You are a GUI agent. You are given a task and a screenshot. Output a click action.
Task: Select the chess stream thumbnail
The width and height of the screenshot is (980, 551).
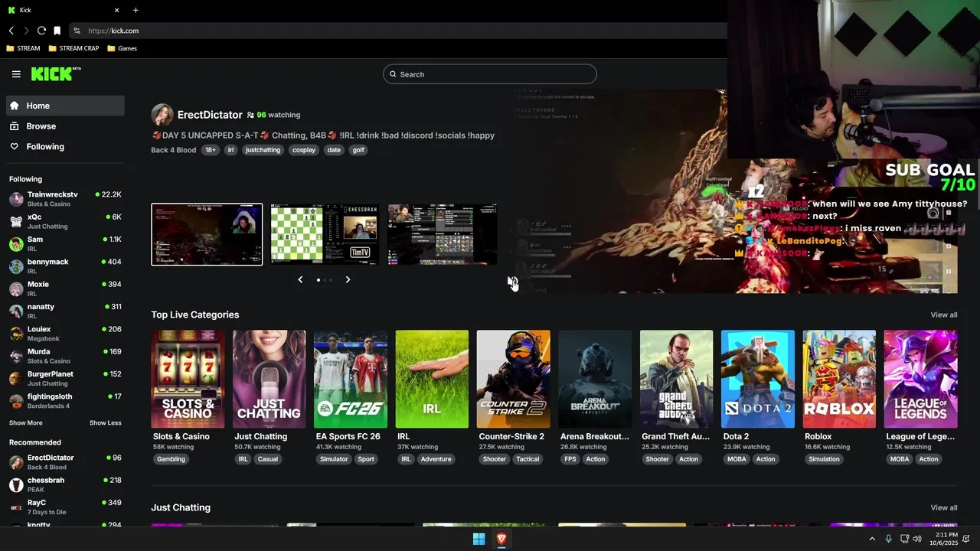click(325, 234)
